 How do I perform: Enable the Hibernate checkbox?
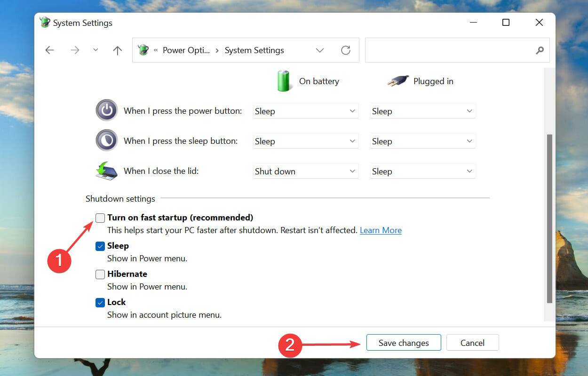click(x=100, y=274)
